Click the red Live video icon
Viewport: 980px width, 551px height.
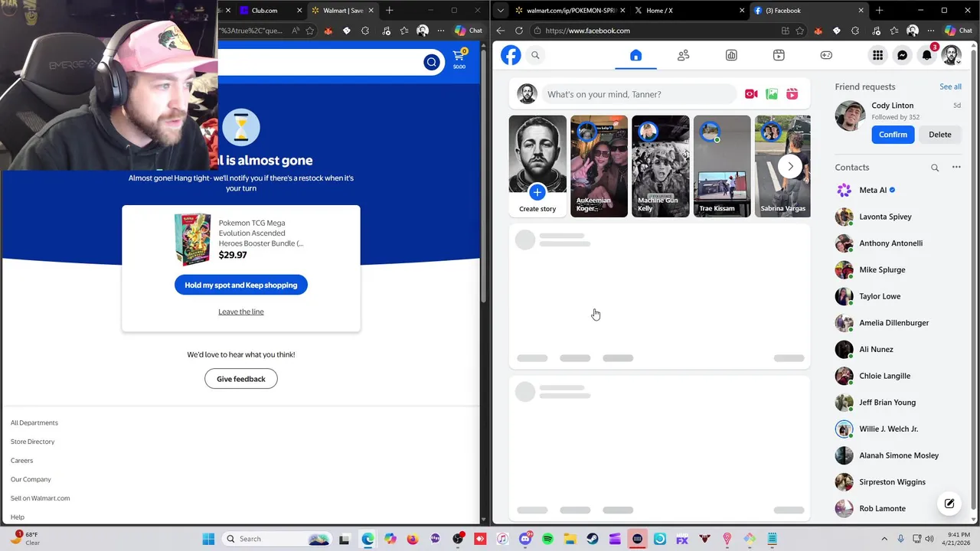click(x=751, y=94)
